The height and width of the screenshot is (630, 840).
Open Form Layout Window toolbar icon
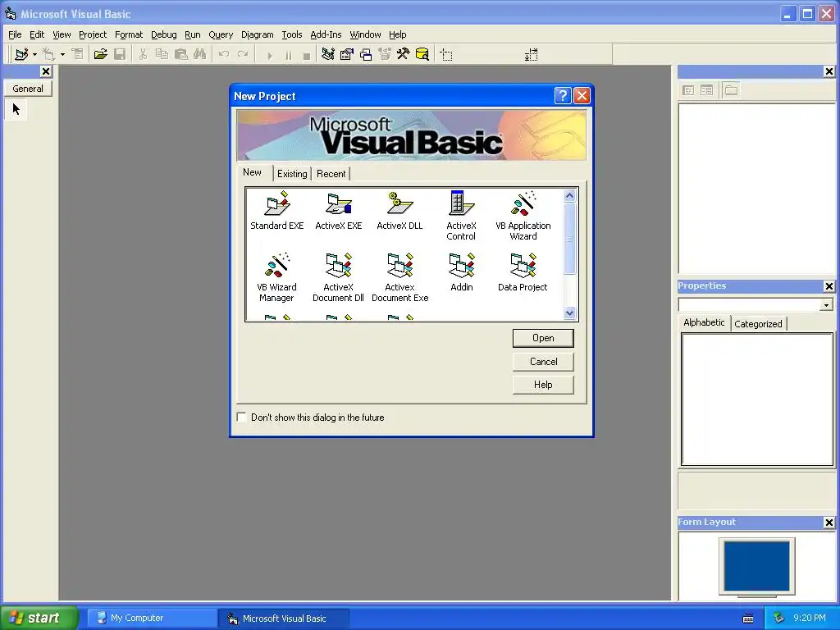pos(366,54)
